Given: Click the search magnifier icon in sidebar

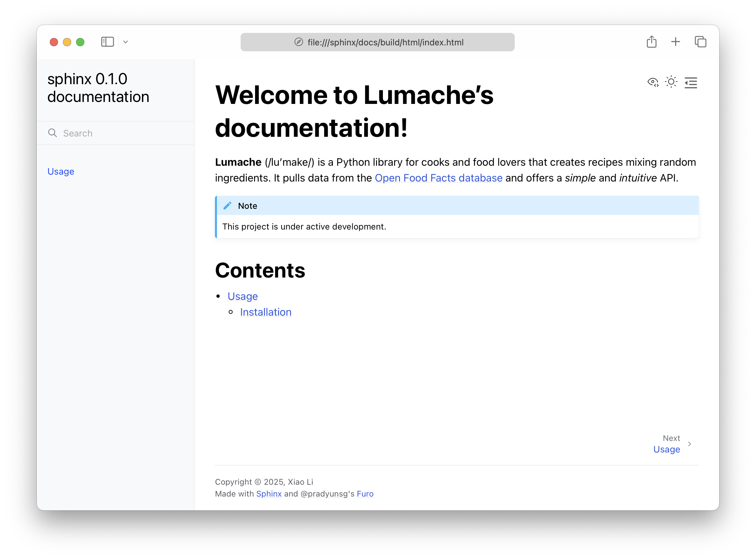Looking at the screenshot, I should [53, 133].
